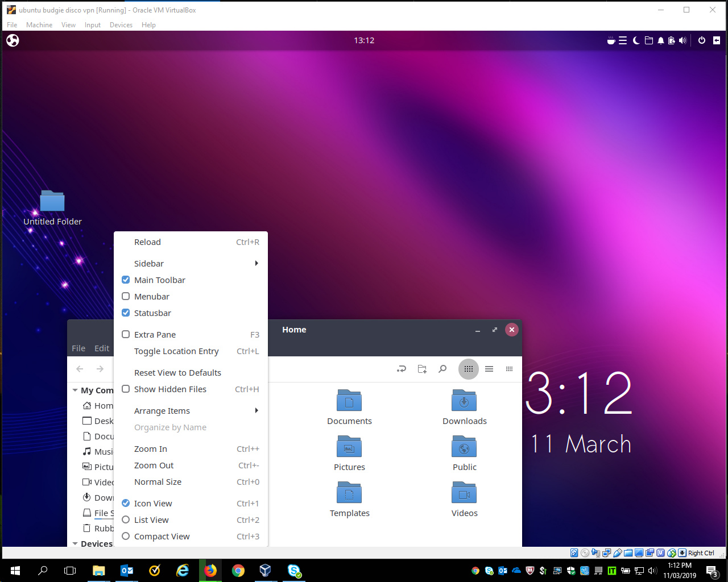
Task: Switch to list view via toolbar icon
Action: pos(489,369)
